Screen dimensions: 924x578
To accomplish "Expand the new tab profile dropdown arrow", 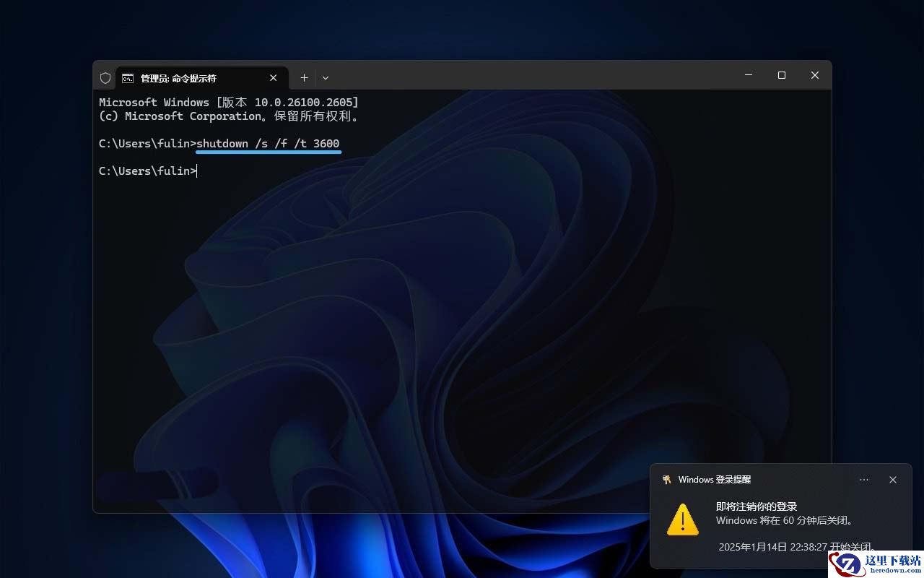I will pyautogui.click(x=326, y=78).
